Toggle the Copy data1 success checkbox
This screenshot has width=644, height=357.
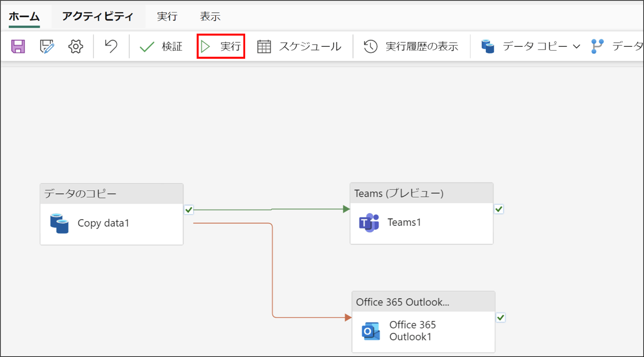point(189,210)
